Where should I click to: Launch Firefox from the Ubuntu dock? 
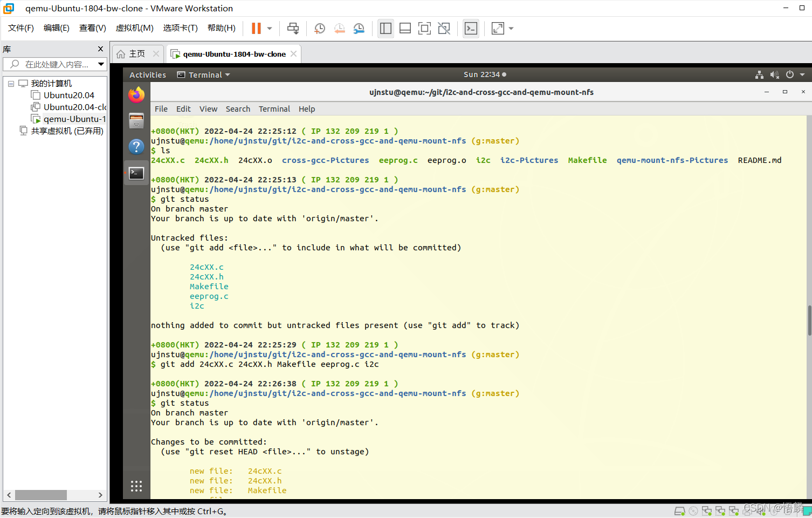pos(136,95)
